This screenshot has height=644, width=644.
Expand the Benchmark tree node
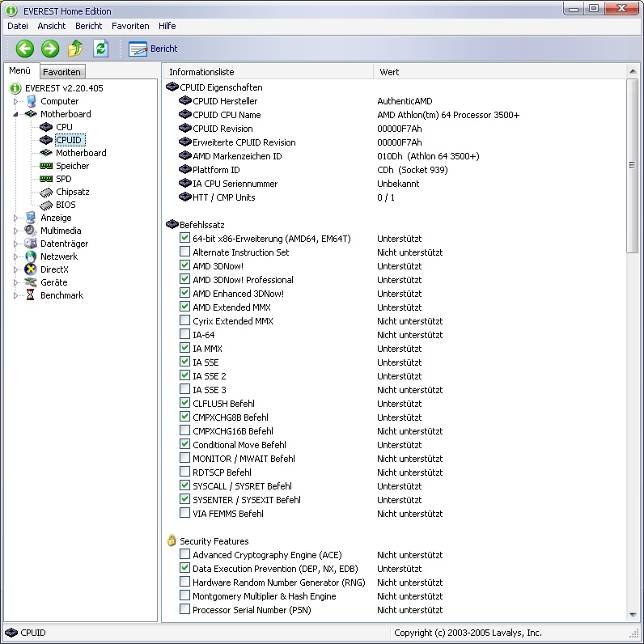(15, 295)
